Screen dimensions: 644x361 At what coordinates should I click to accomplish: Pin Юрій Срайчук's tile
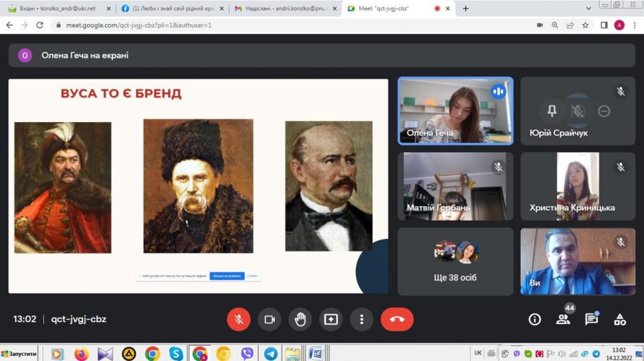pos(552,111)
